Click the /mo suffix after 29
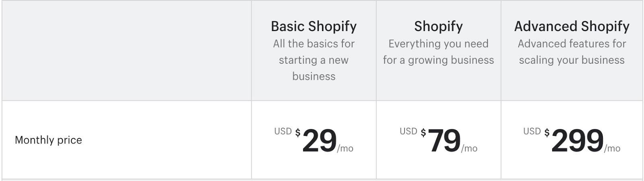Image resolution: width=644 pixels, height=181 pixels. tap(345, 149)
